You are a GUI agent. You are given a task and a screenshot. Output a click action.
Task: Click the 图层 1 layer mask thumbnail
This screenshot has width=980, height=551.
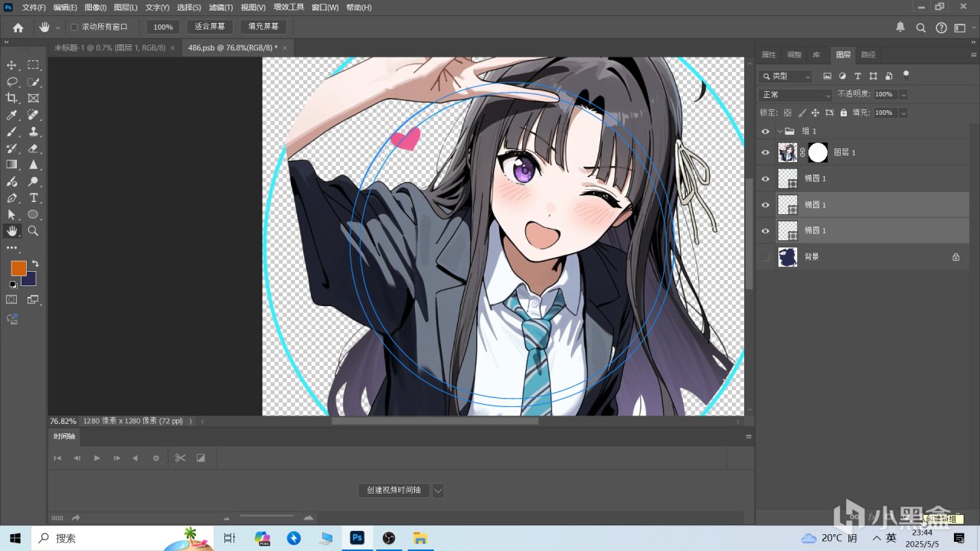[818, 152]
